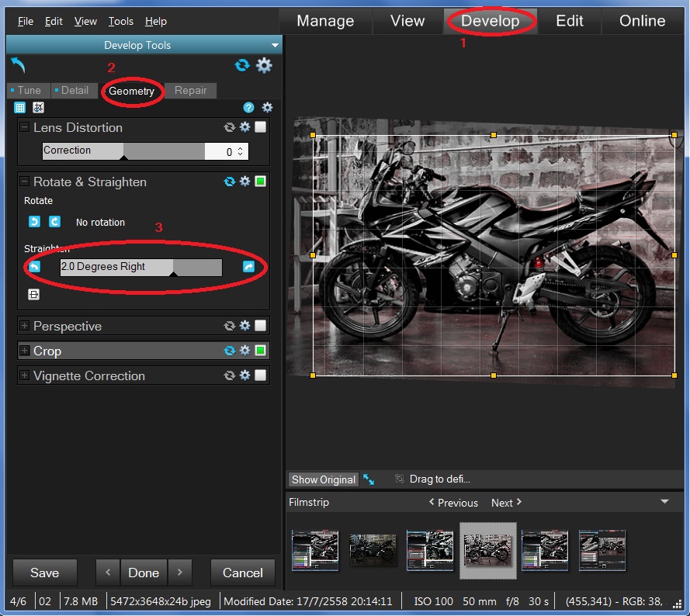Click the Straighten degrees slider
The height and width of the screenshot is (616, 690).
tap(140, 267)
